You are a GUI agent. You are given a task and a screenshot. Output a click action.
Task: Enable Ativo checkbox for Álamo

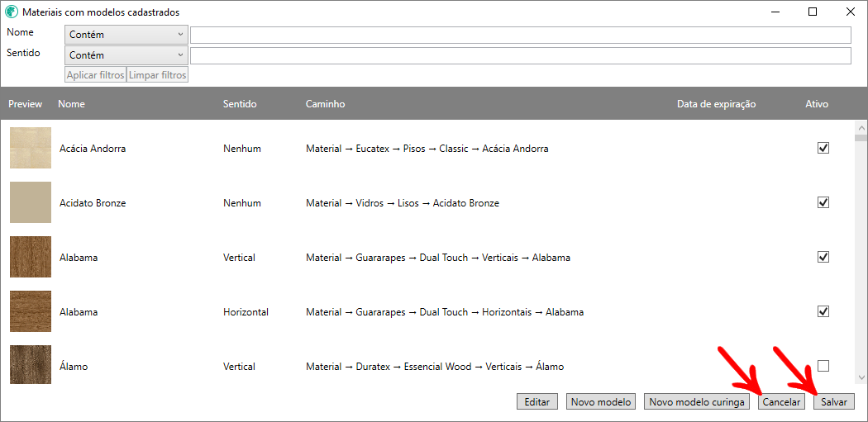tap(823, 366)
